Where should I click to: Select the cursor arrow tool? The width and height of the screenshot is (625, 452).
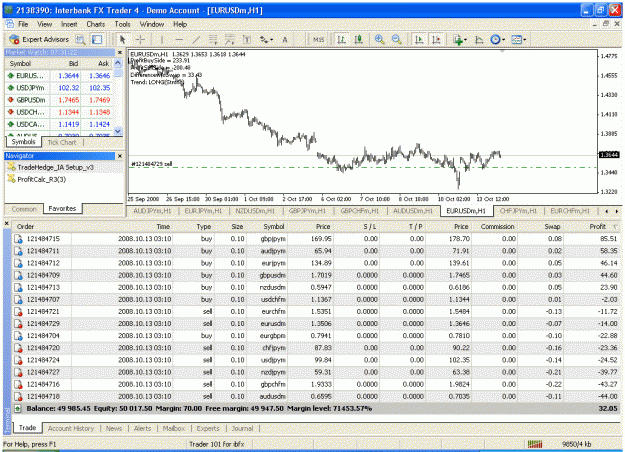(x=122, y=39)
